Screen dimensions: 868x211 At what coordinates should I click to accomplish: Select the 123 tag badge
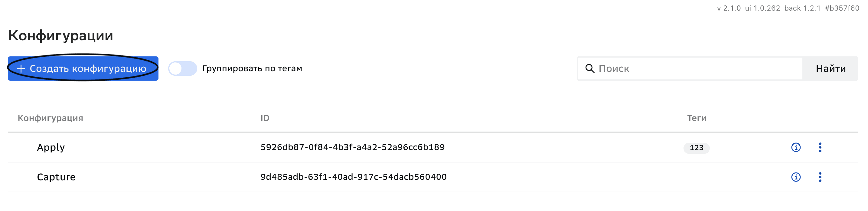click(696, 148)
